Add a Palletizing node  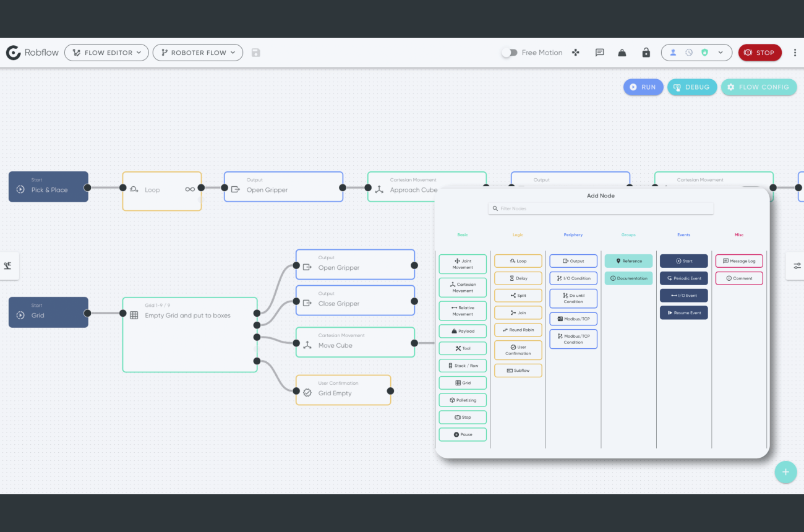point(463,400)
